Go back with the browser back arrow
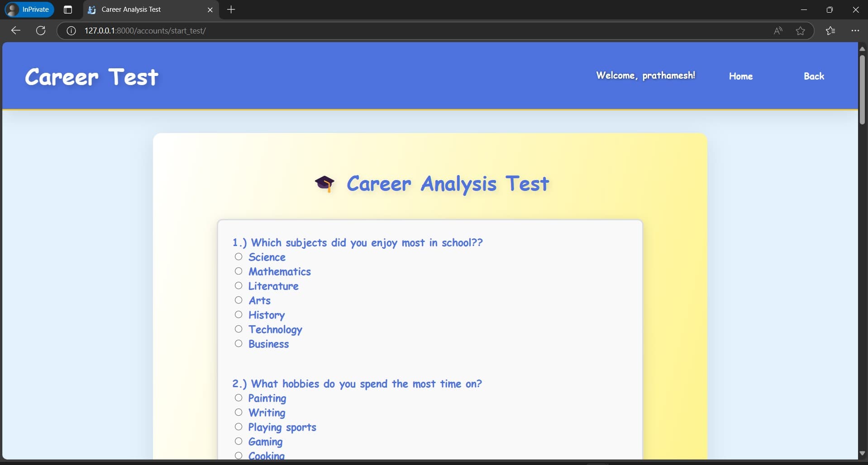 [16, 30]
